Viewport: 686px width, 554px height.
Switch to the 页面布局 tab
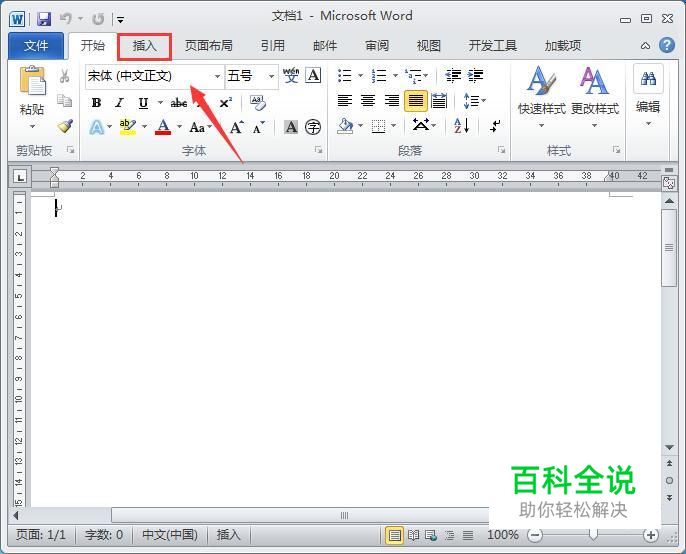point(208,46)
